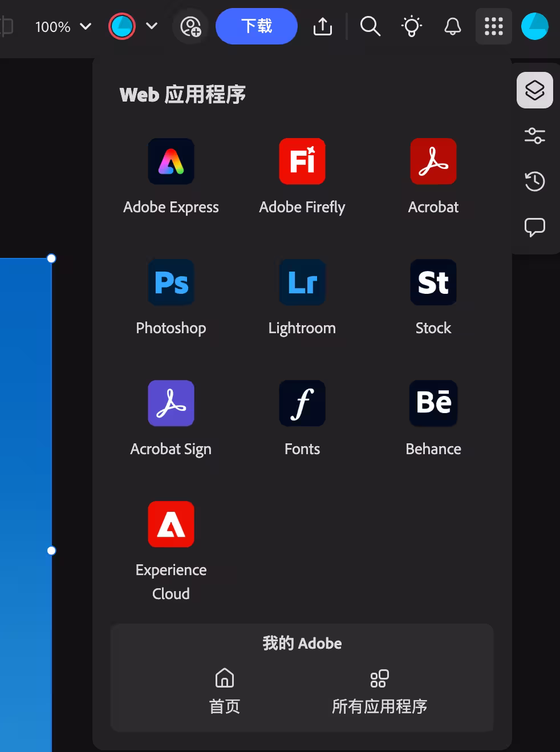The width and height of the screenshot is (560, 752).
Task: Toggle the app launcher grid closed
Action: (x=493, y=26)
